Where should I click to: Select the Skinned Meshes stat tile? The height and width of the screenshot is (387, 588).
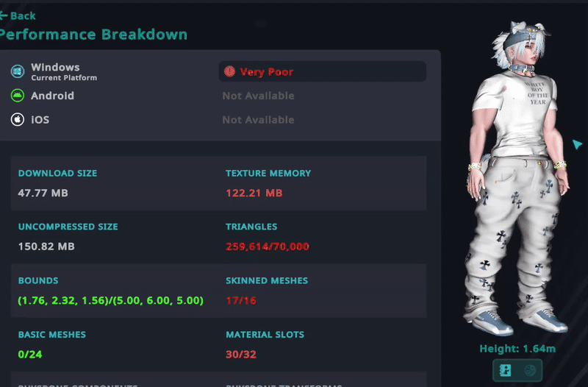(322, 291)
